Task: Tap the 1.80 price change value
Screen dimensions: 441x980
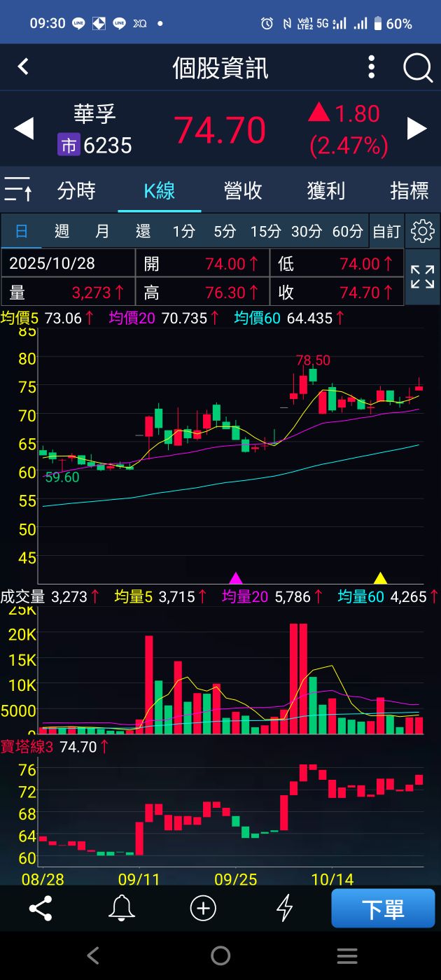Action: click(x=357, y=113)
